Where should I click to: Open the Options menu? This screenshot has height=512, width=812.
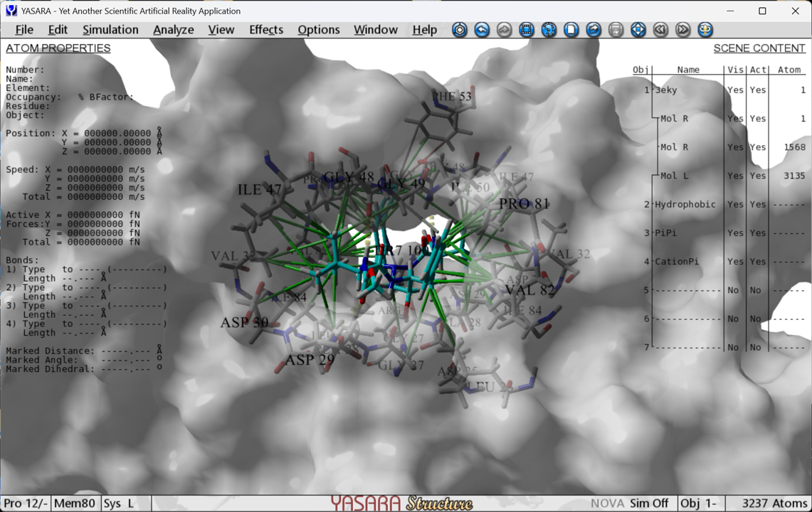coord(319,29)
